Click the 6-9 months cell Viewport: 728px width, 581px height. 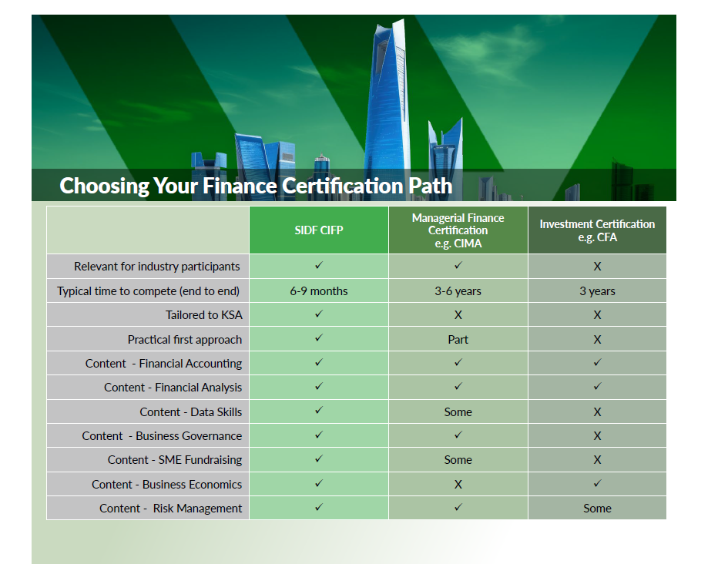pyautogui.click(x=318, y=291)
